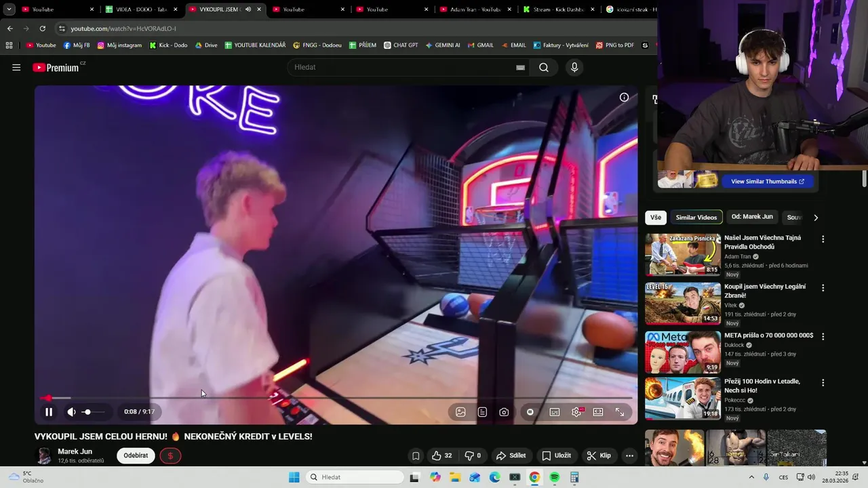Toggle subtitles captions button

[555, 411]
